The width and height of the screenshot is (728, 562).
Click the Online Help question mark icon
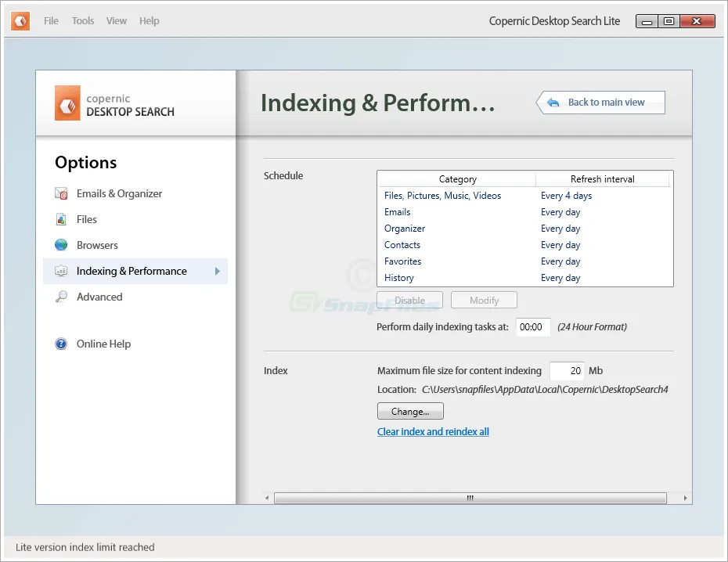pyautogui.click(x=61, y=344)
